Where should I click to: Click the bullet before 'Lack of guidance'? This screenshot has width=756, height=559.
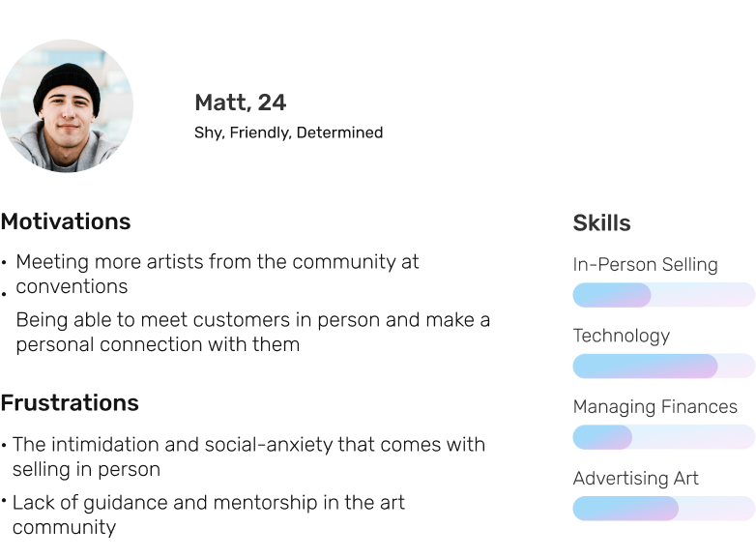tap(5, 502)
